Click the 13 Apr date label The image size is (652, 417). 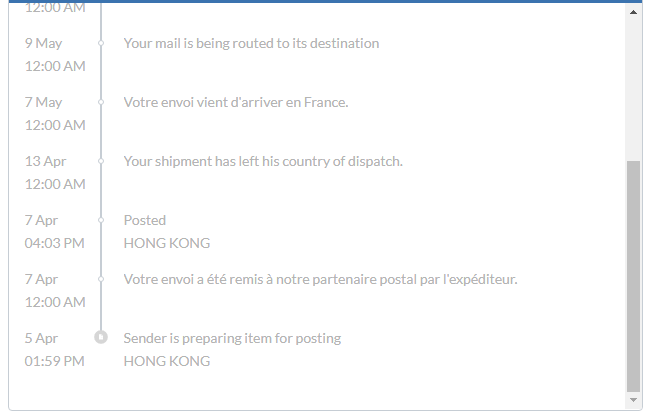click(45, 161)
